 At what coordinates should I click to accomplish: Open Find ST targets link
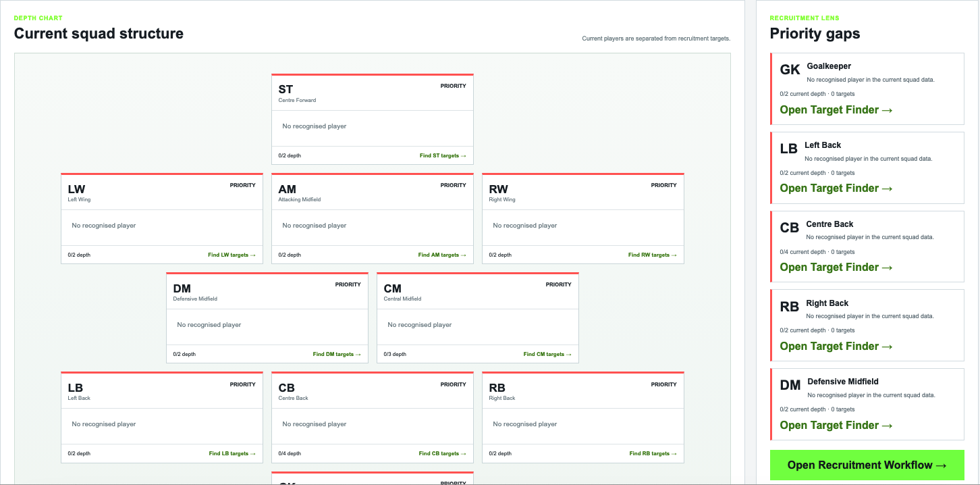443,155
